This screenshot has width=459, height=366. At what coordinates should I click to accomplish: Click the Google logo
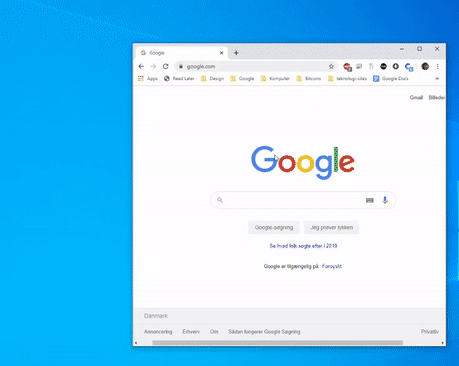click(x=303, y=163)
